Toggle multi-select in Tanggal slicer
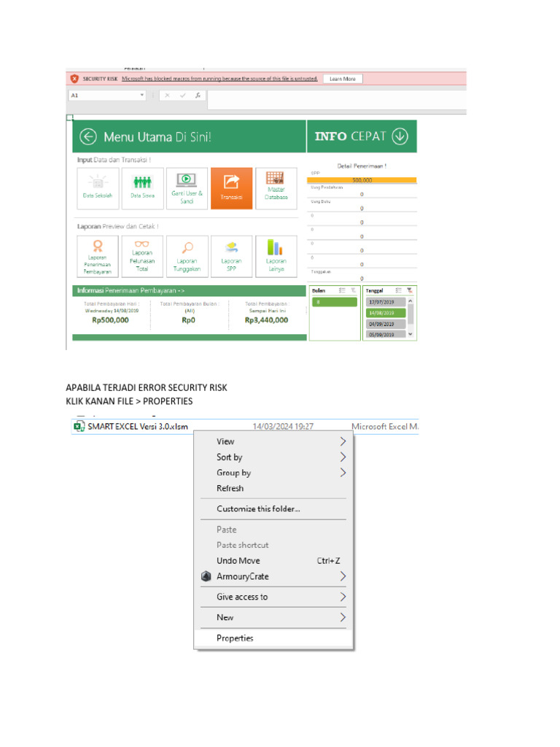 click(399, 290)
